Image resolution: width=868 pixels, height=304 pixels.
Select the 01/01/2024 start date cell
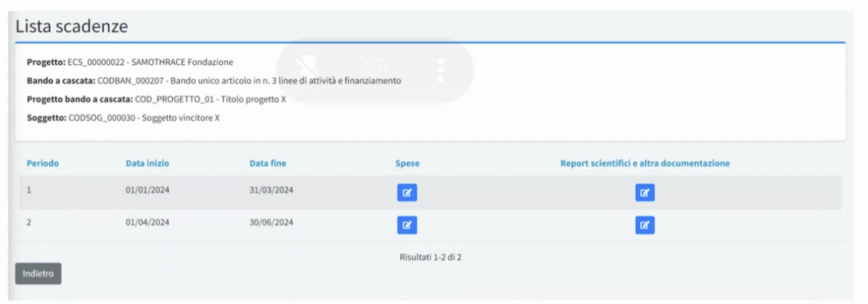point(147,190)
